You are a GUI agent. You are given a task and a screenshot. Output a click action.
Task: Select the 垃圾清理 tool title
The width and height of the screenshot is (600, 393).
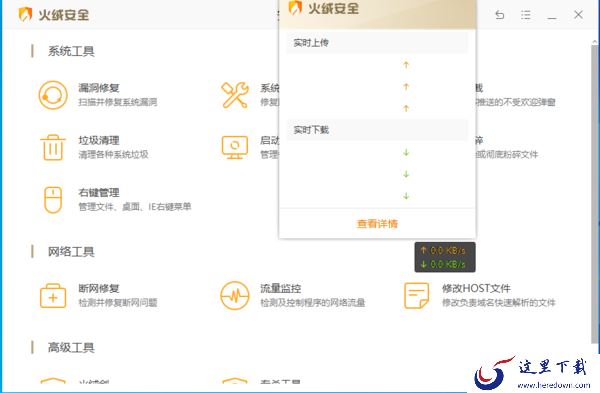[x=99, y=140]
